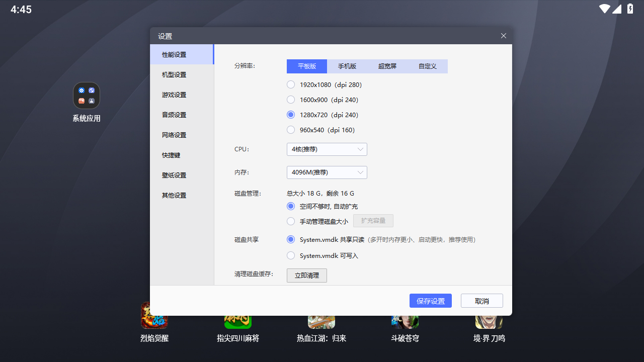This screenshot has width=644, height=362.
Task: Switch to the 超宽屏 resolution tab
Action: (x=387, y=66)
